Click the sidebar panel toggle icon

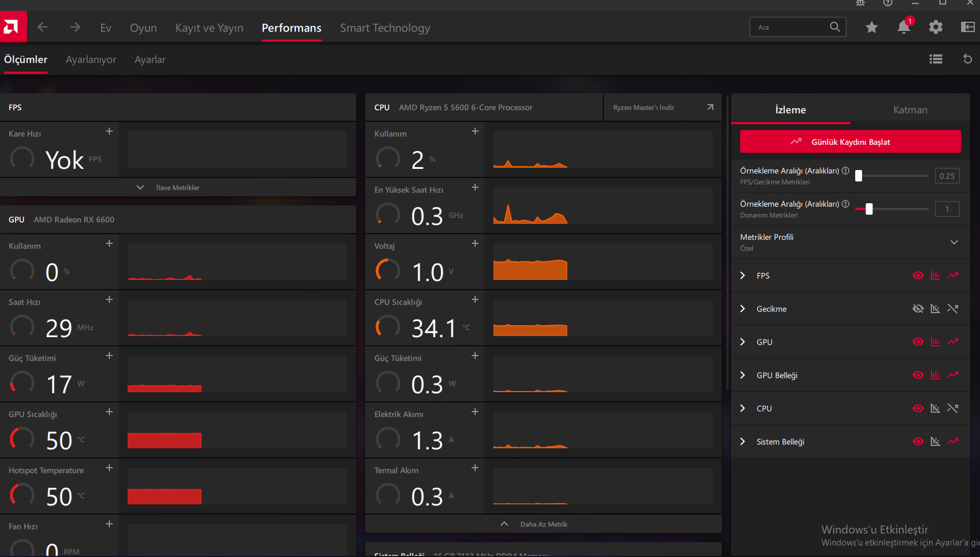coord(967,27)
